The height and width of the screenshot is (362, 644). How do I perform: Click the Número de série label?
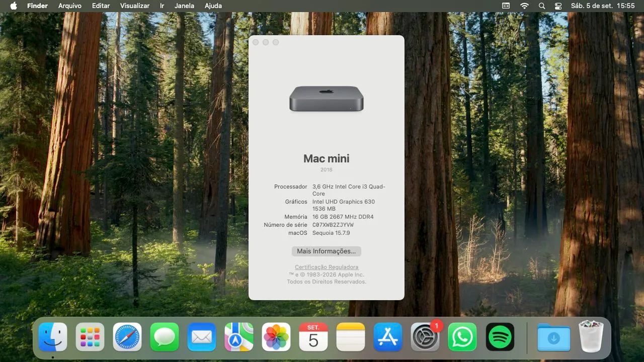(285, 225)
